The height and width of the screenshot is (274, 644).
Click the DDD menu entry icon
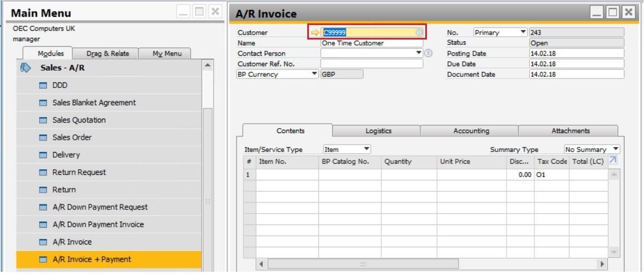[43, 85]
